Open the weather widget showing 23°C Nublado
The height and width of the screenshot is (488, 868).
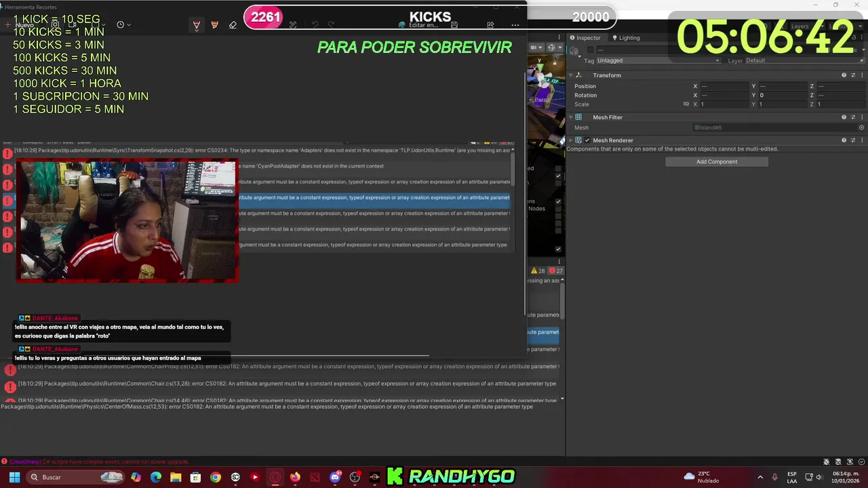click(x=703, y=477)
